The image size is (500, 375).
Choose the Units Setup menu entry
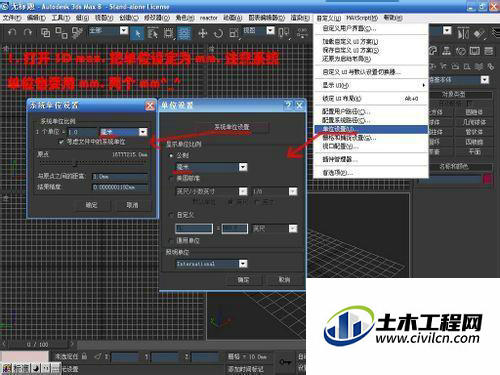coord(371,129)
